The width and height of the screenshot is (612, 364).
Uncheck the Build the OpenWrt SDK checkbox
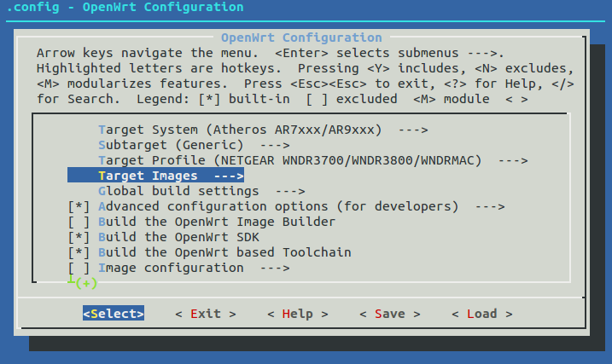click(79, 238)
